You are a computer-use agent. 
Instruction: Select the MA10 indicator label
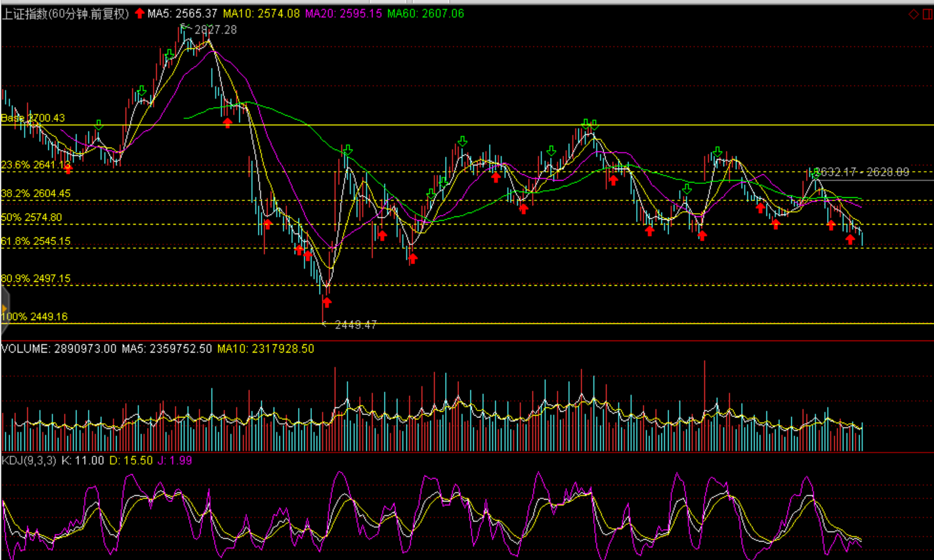261,13
